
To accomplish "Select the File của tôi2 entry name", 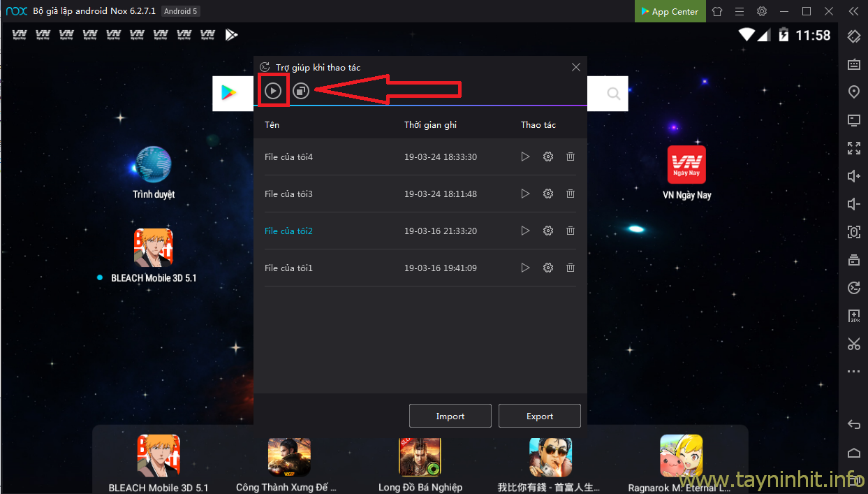I will click(x=288, y=231).
